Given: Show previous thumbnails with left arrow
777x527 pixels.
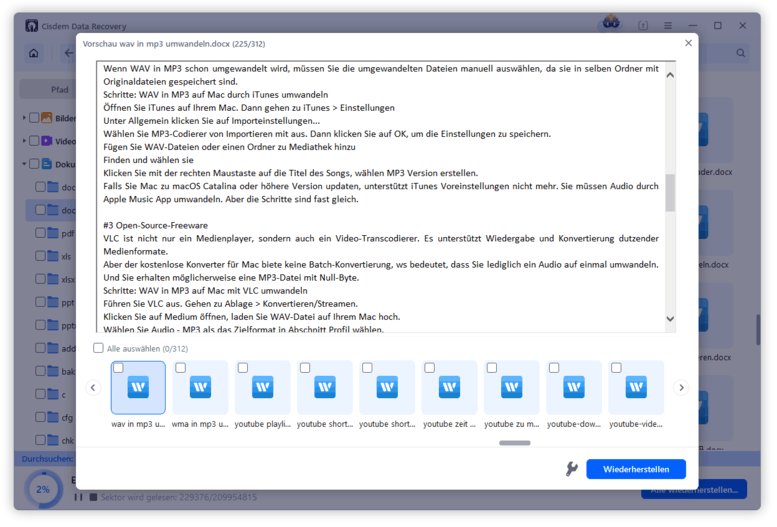Looking at the screenshot, I should coord(93,388).
